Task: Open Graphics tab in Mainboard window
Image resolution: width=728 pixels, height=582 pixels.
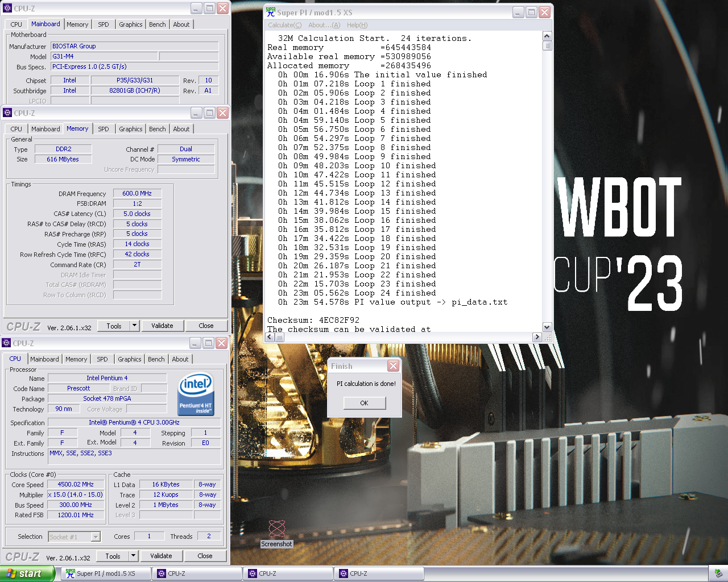Action: [x=131, y=24]
